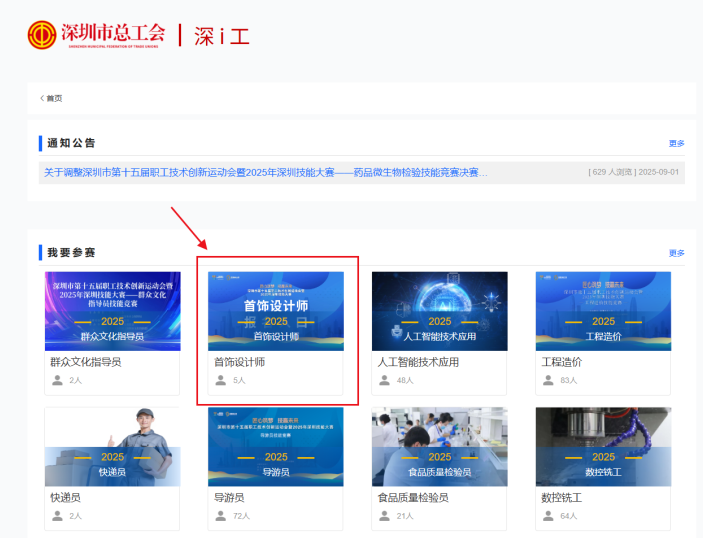The image size is (703, 538).
Task: Open 更多 link in 我要参赛 section
Action: click(676, 253)
